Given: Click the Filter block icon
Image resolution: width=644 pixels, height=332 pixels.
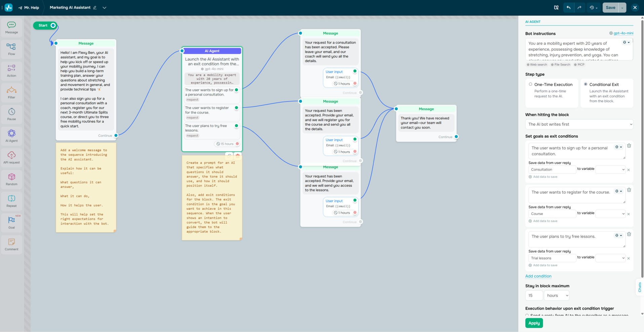Looking at the screenshot, I should pyautogui.click(x=11, y=92).
